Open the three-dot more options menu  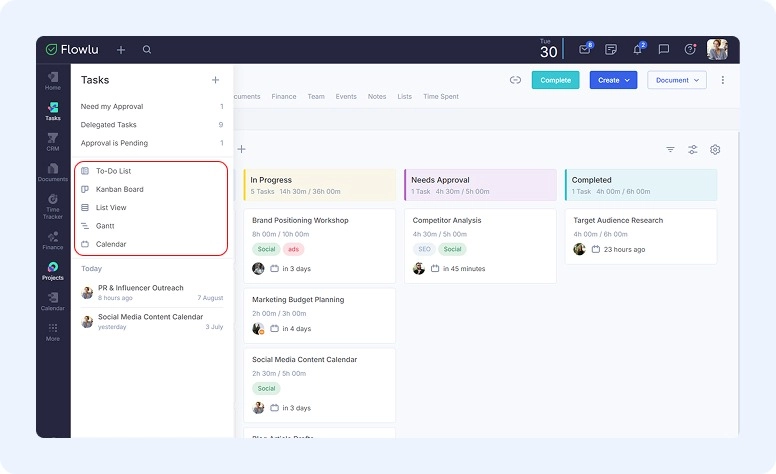point(723,80)
